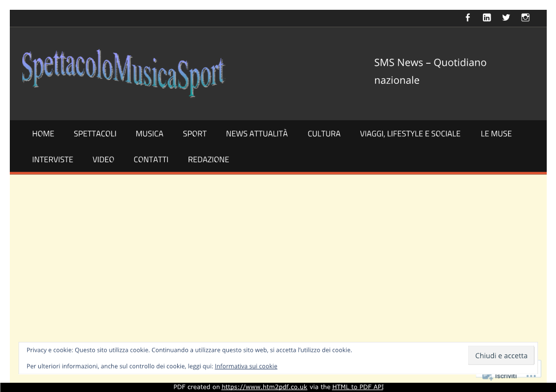Open the CULTURA menu item

click(324, 133)
